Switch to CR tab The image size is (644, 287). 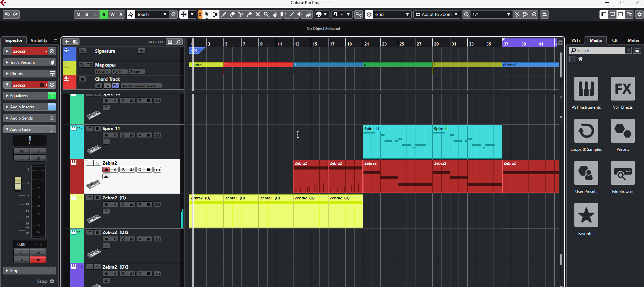click(x=615, y=40)
